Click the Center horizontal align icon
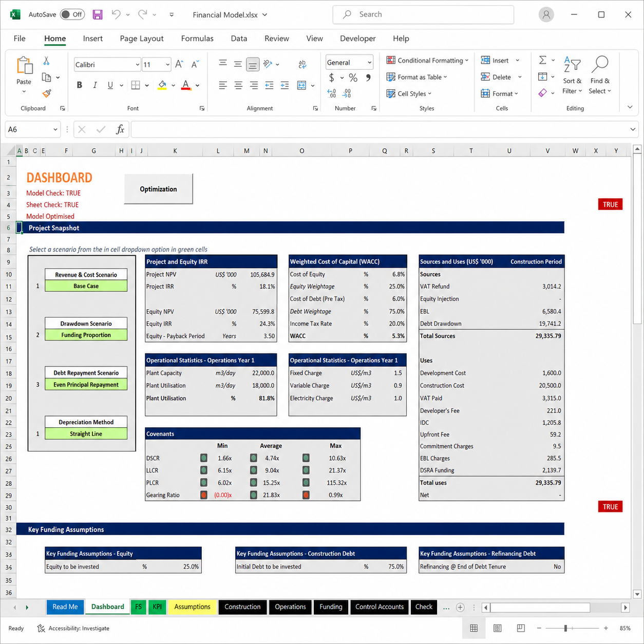Viewport: 644px width, 644px height. pyautogui.click(x=238, y=85)
